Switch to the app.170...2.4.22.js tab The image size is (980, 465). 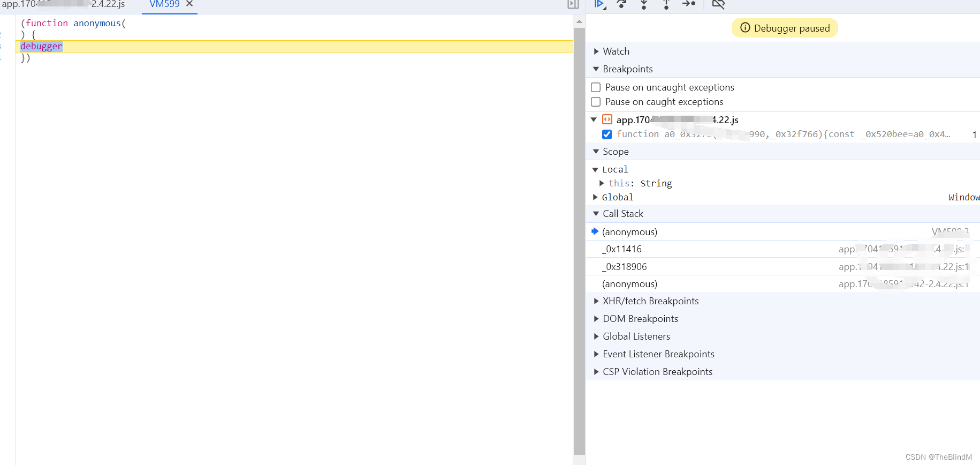point(63,4)
